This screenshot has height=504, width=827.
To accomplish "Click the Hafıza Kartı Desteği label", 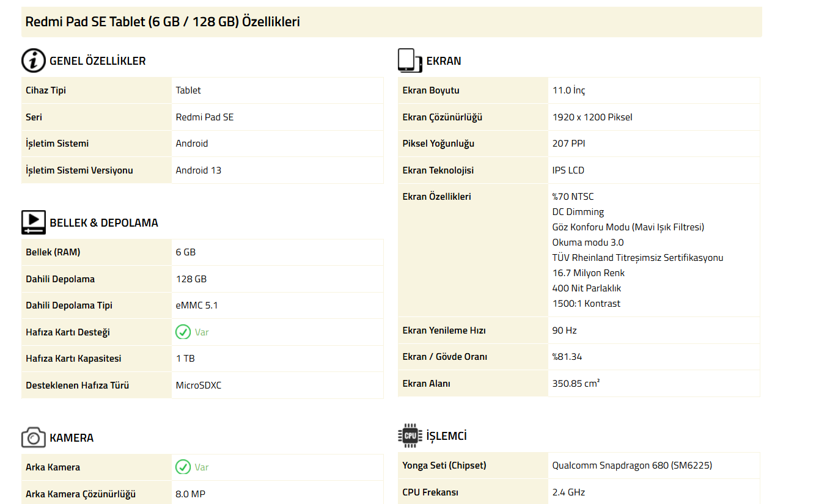I will pos(68,332).
